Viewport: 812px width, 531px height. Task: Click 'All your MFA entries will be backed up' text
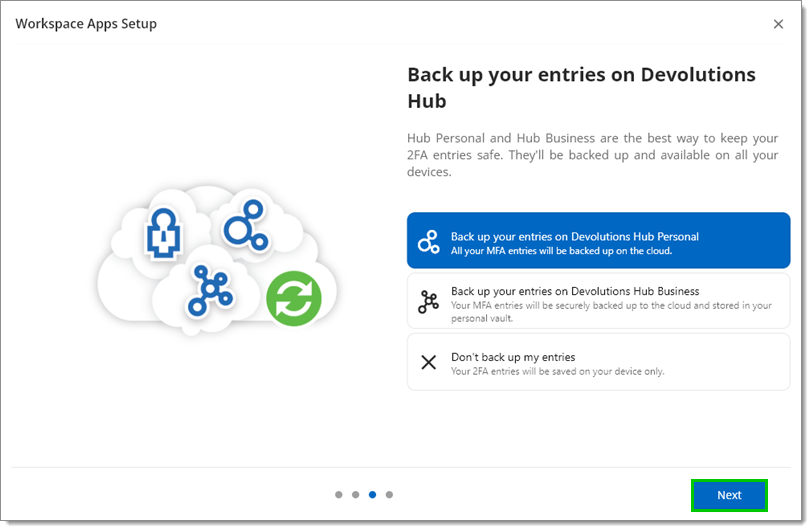tap(561, 251)
